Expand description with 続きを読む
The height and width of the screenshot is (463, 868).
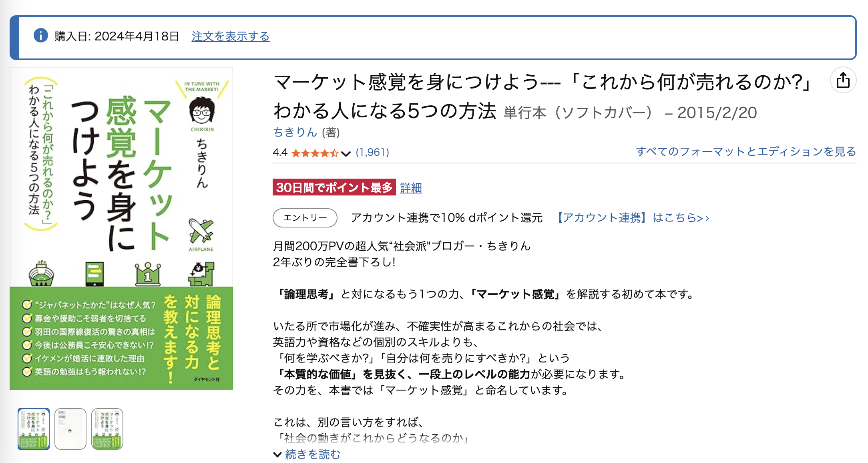(313, 454)
